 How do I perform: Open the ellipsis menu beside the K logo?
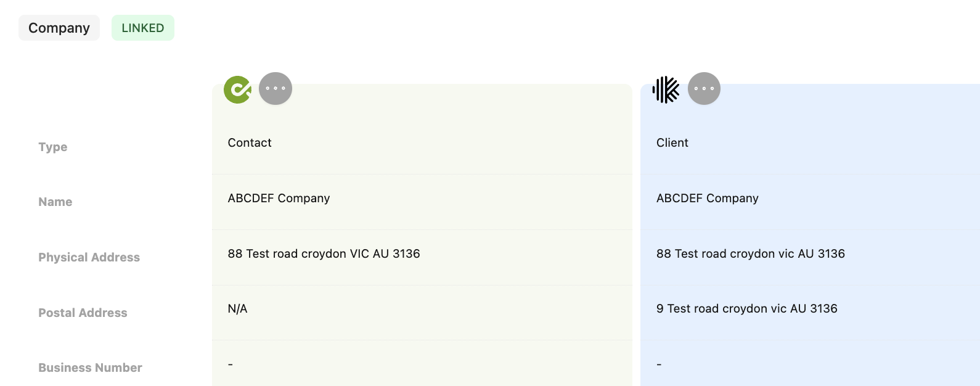[704, 88]
